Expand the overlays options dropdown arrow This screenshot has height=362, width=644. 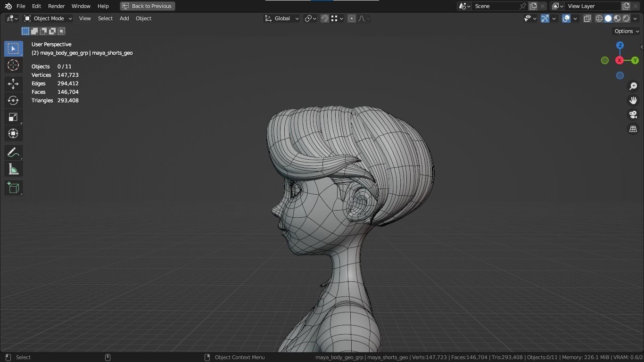pos(575,18)
